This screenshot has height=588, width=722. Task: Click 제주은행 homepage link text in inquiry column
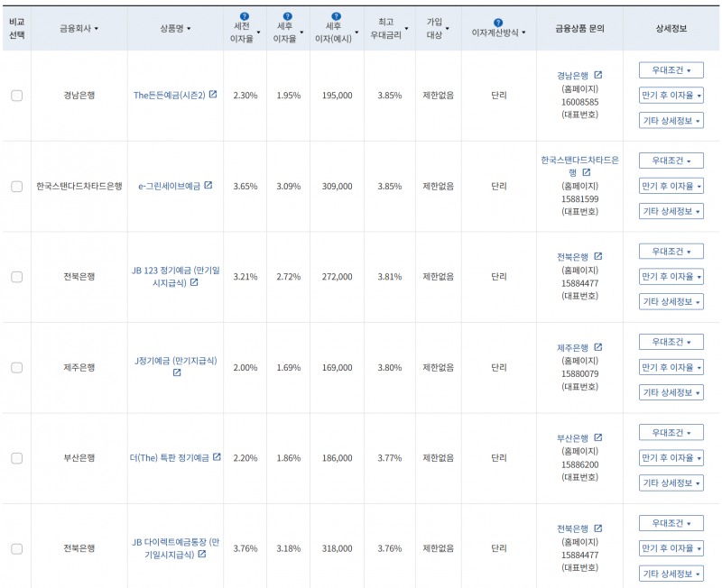[x=572, y=348]
